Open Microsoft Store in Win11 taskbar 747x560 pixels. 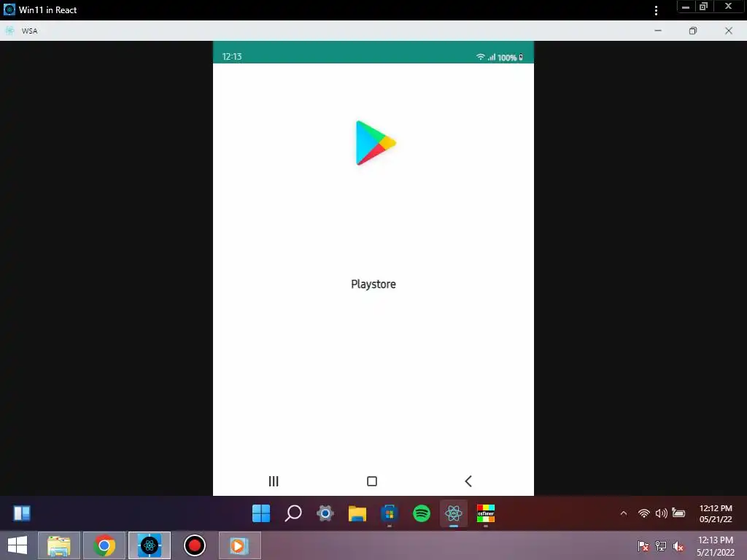click(x=390, y=513)
